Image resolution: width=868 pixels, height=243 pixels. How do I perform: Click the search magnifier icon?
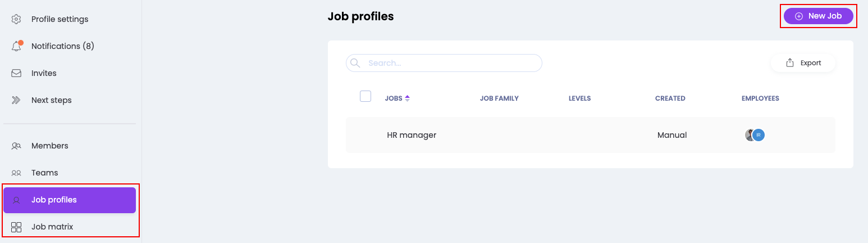click(x=355, y=63)
